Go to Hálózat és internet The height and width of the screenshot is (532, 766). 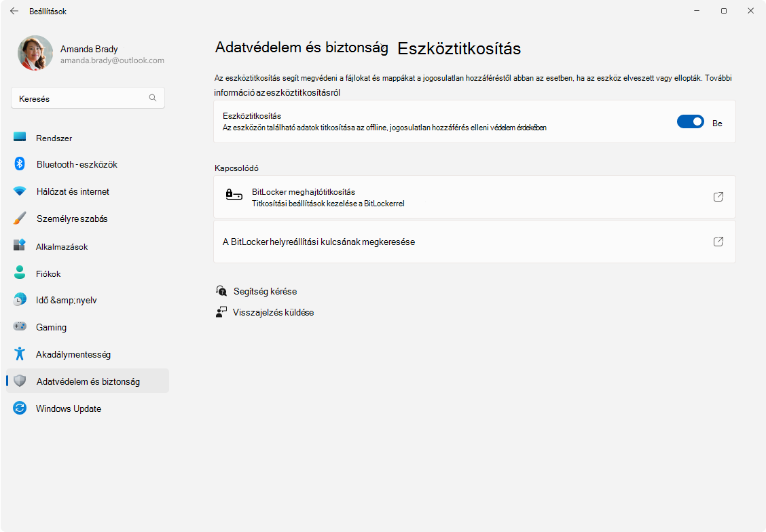(88, 191)
